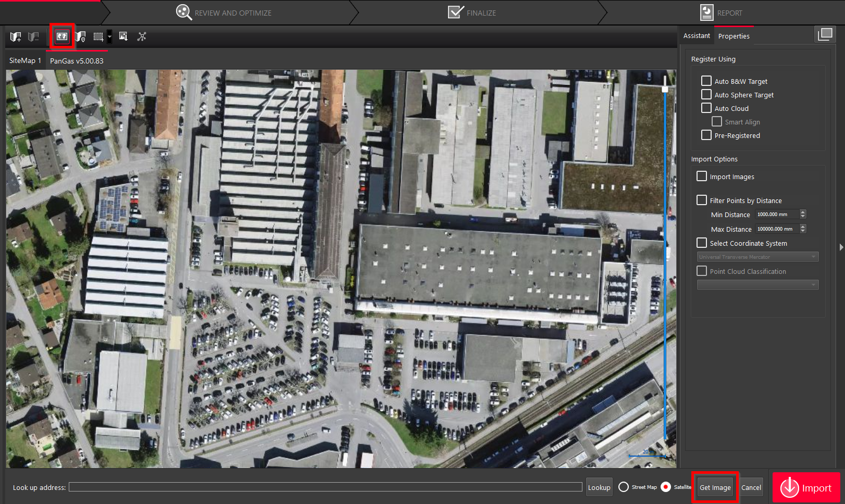Click the add SiteMap icon
This screenshot has width=845, height=504.
tap(16, 36)
